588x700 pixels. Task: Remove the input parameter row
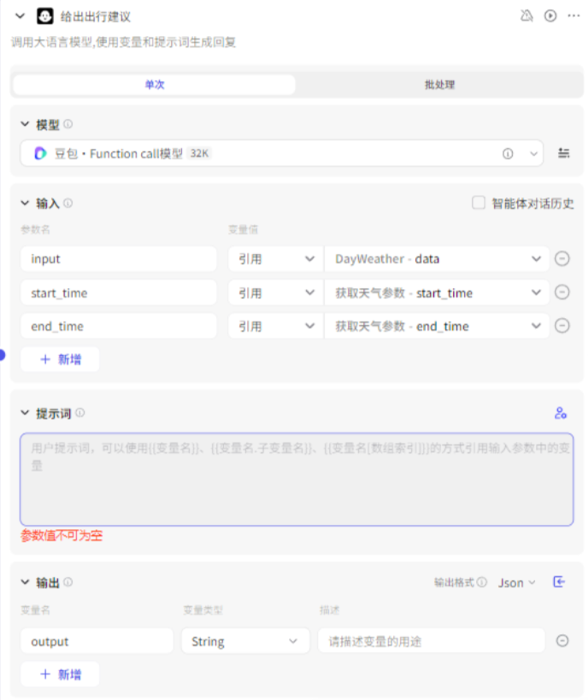click(x=562, y=259)
